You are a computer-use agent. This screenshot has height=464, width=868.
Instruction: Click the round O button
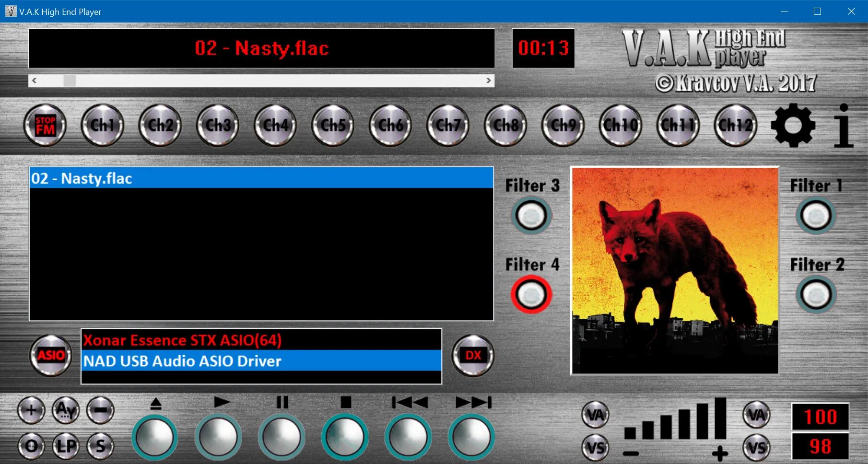(x=31, y=446)
